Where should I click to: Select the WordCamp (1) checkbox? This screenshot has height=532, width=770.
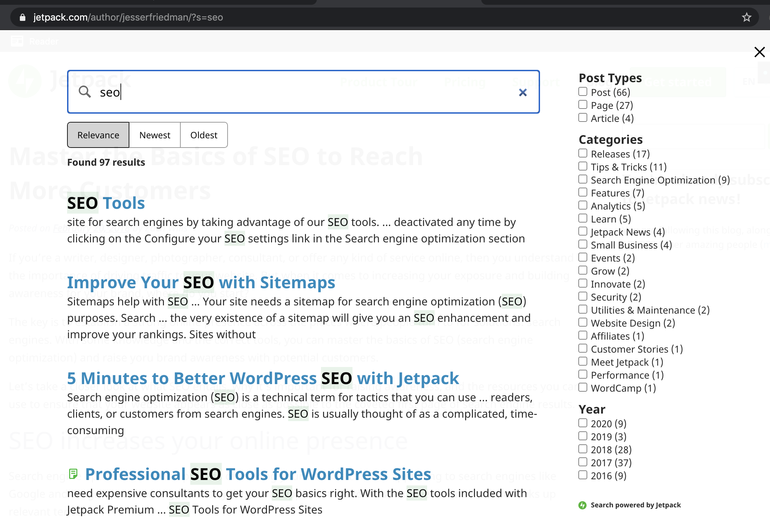pyautogui.click(x=583, y=388)
